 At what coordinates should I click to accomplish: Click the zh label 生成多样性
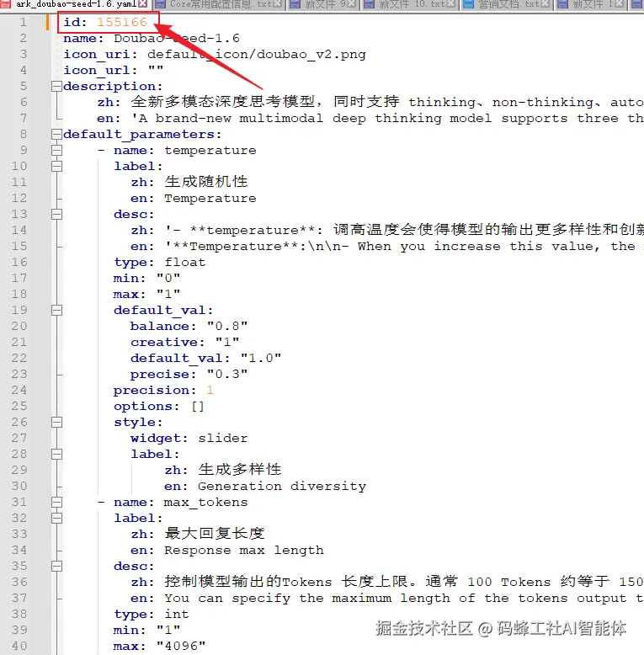(x=239, y=470)
